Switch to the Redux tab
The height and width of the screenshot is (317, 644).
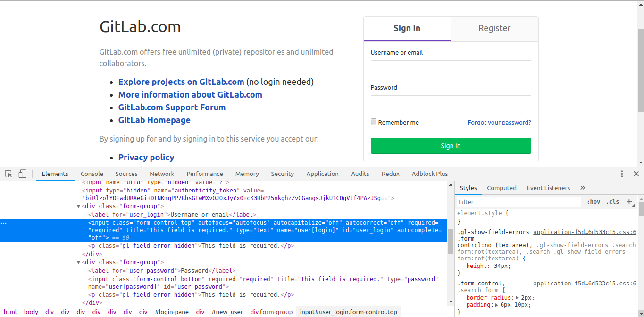coord(391,174)
